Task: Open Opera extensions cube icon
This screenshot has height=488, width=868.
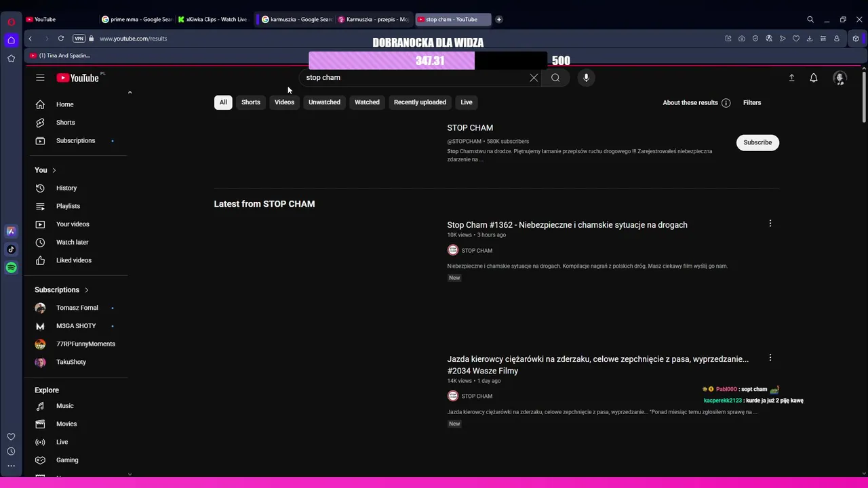Action: pos(856,39)
